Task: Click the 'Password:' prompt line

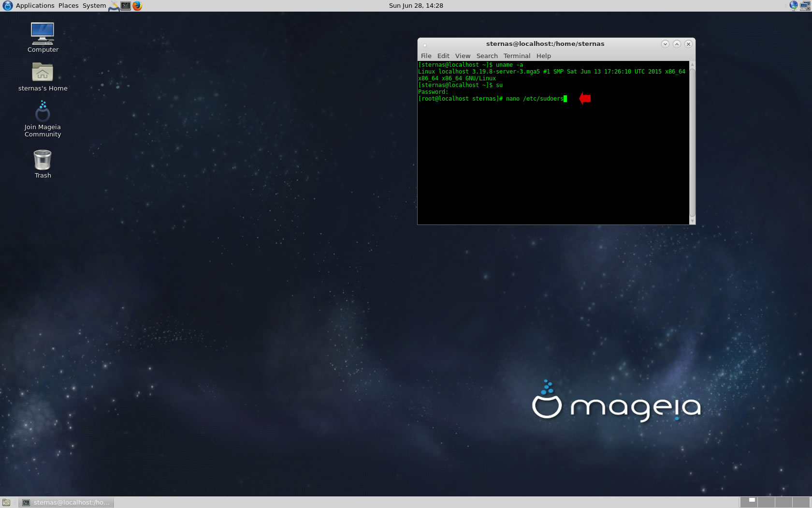Action: [x=433, y=92]
